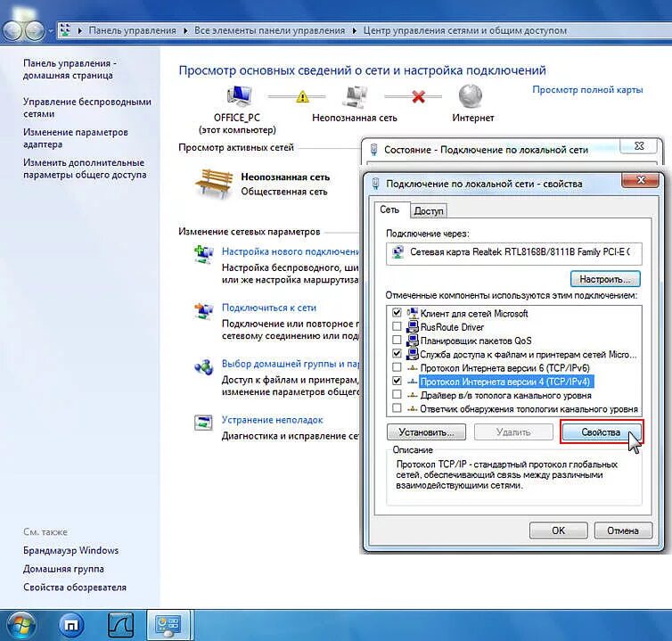This screenshot has height=641, width=672.
Task: Click the new connection setup icon
Action: pos(203,254)
